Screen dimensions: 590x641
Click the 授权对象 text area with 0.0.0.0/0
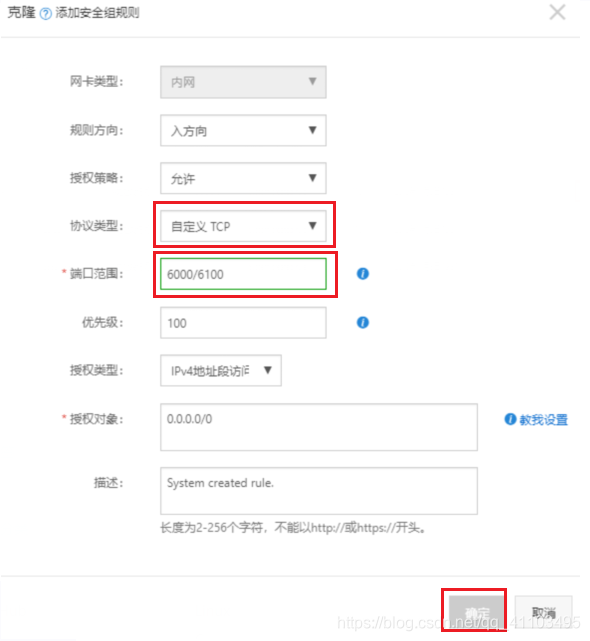[319, 427]
